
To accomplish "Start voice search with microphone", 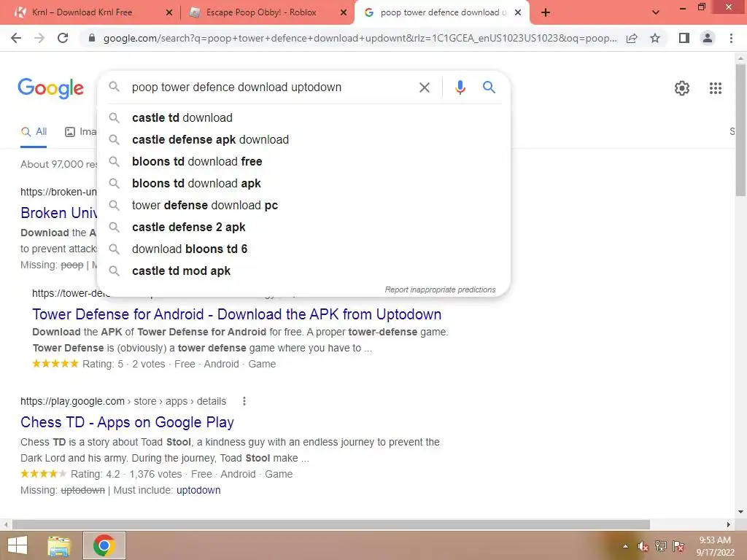I will 460,87.
